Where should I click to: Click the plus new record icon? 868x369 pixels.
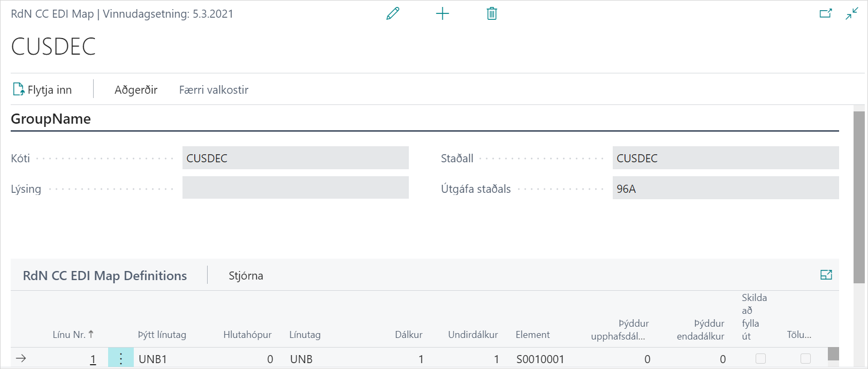(443, 14)
